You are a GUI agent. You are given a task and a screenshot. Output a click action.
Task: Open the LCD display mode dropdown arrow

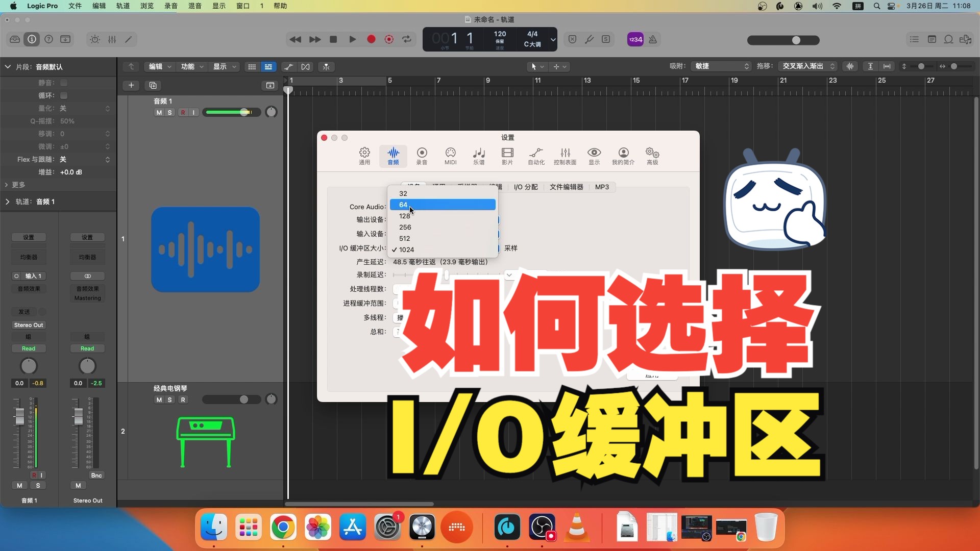(553, 39)
